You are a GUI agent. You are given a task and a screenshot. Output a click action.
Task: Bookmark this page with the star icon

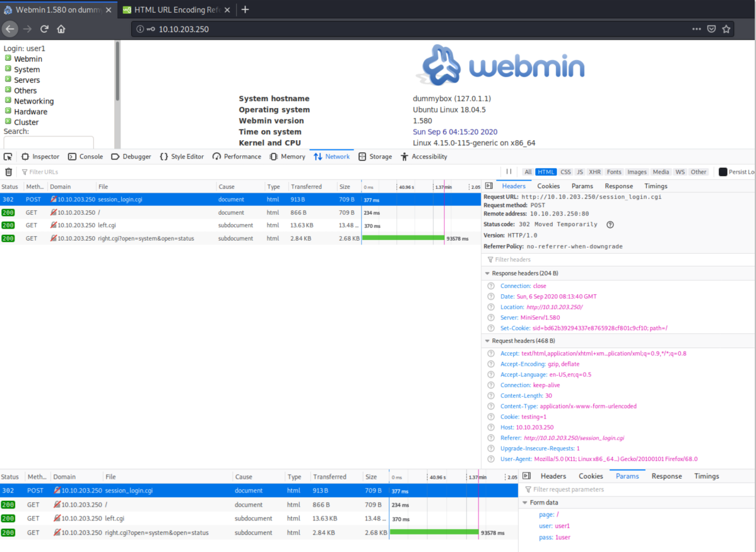pyautogui.click(x=726, y=29)
